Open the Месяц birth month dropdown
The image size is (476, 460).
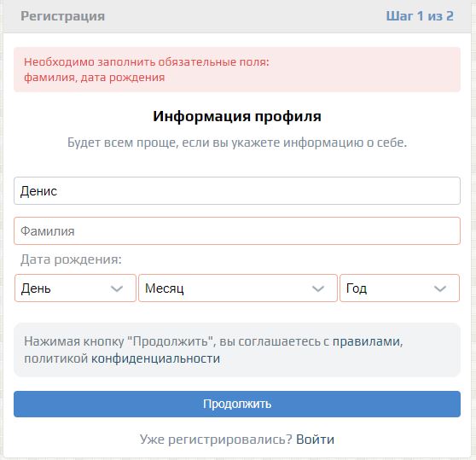pos(238,288)
